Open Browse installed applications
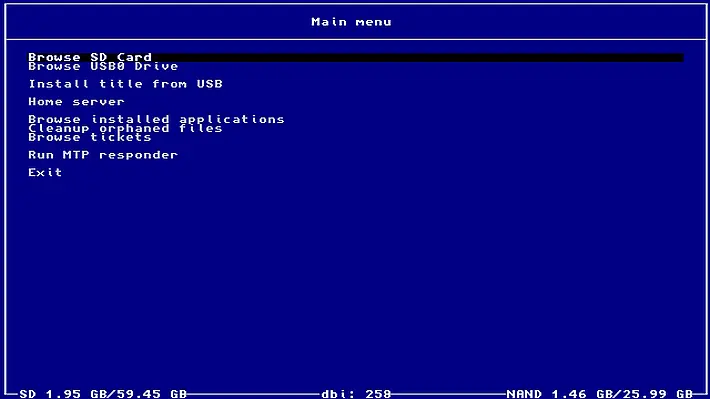The width and height of the screenshot is (710, 399). pyautogui.click(x=156, y=120)
